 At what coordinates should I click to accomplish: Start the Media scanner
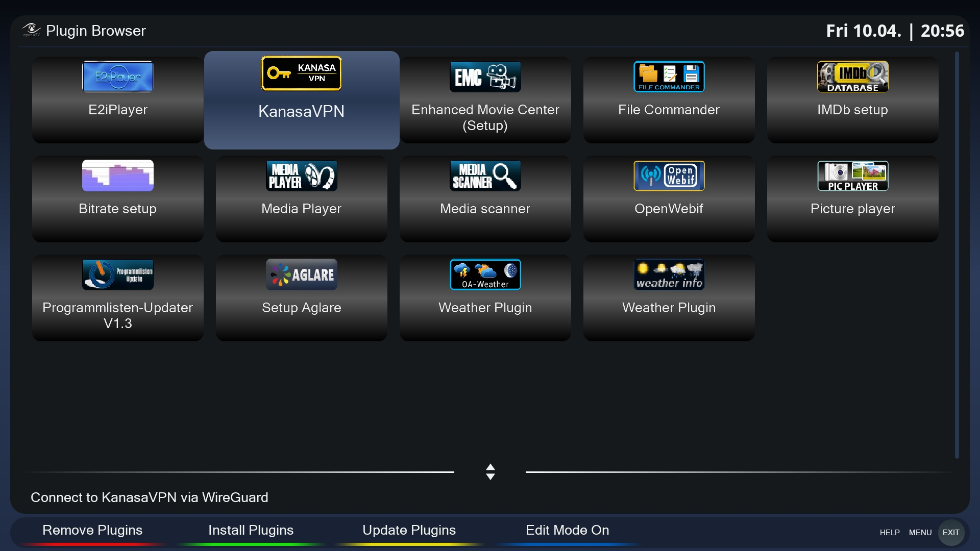pyautogui.click(x=485, y=198)
